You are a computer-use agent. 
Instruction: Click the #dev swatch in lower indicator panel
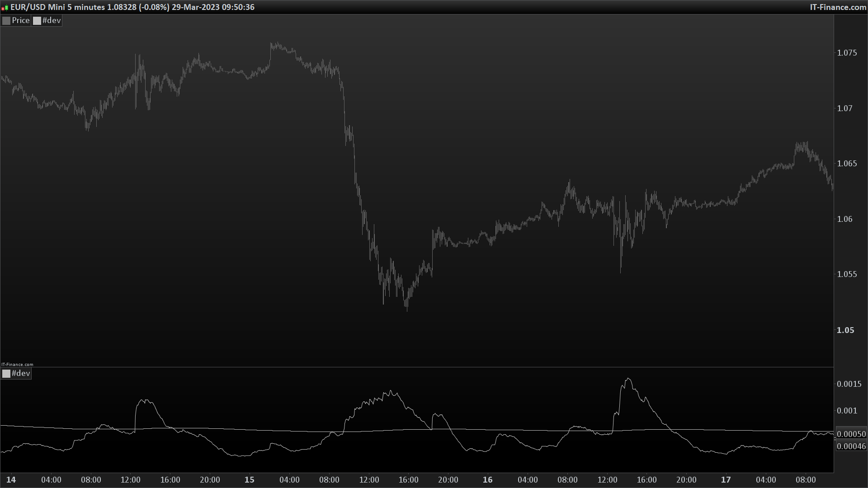click(6, 374)
